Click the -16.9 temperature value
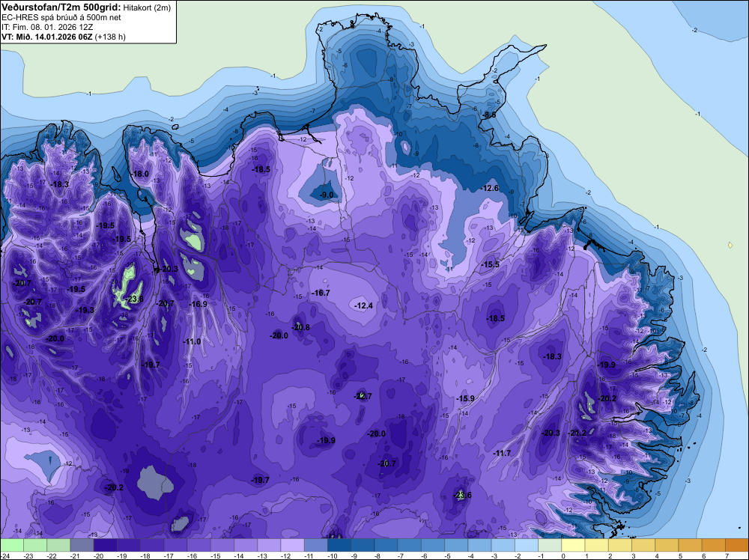Image resolution: width=749 pixels, height=560 pixels. 198,304
